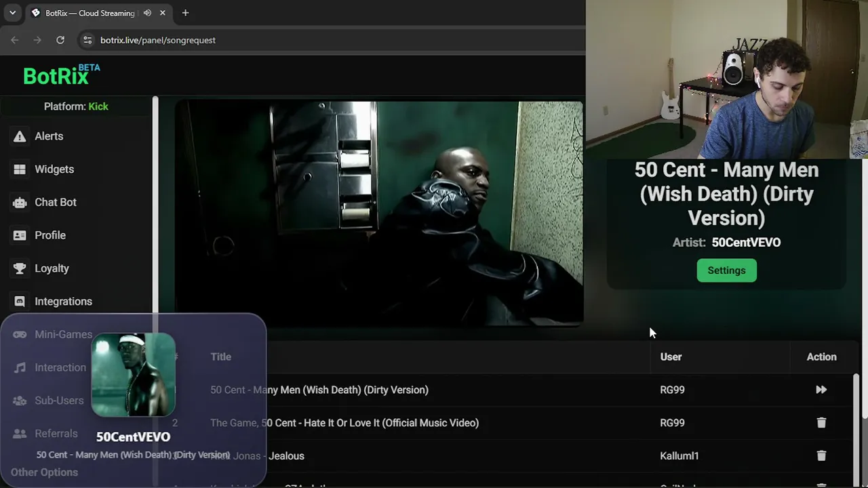
Task: Click the User column header
Action: [671, 357]
